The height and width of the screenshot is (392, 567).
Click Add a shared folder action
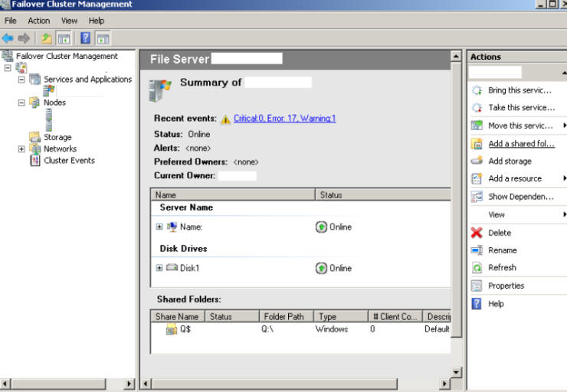tap(522, 144)
